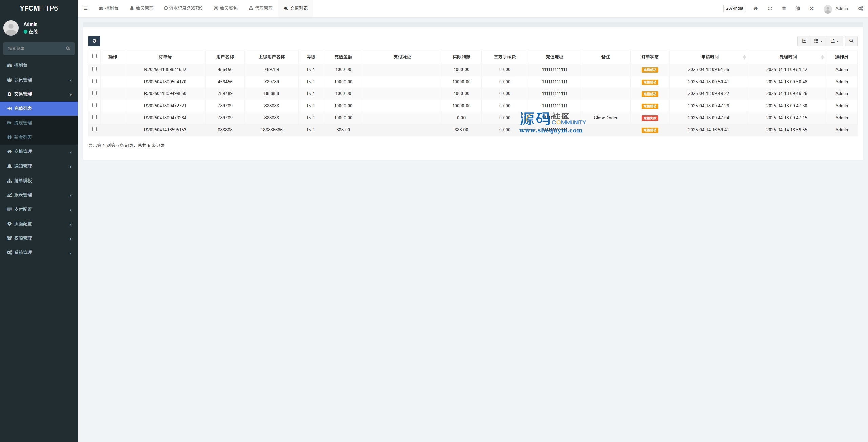Click the 207-India site selector button
Image resolution: width=868 pixels, height=442 pixels.
click(x=734, y=8)
